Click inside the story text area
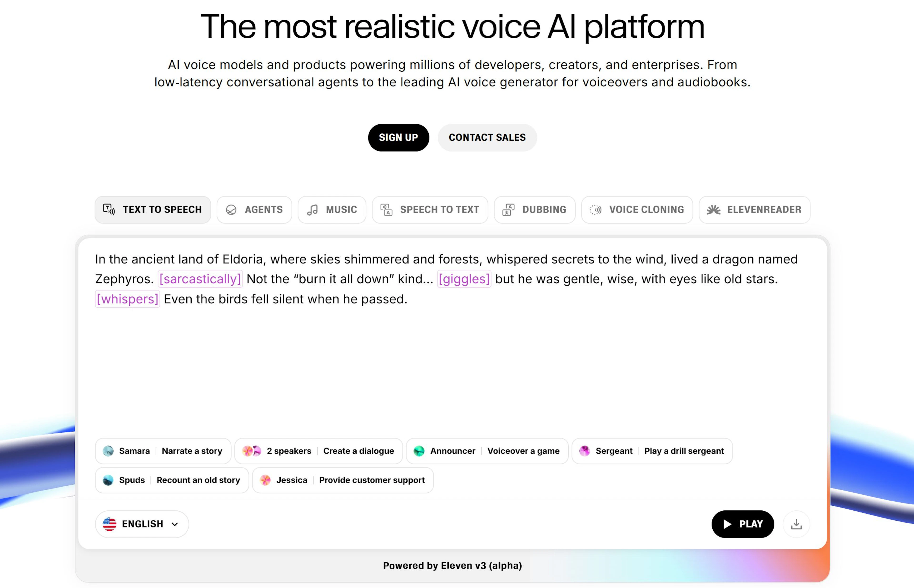914x588 pixels. (452, 363)
